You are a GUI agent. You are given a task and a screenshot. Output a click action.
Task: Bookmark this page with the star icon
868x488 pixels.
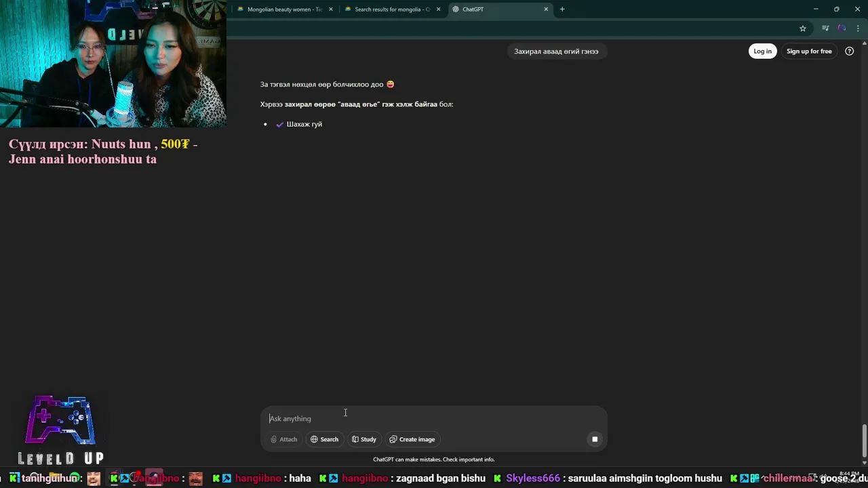pyautogui.click(x=803, y=28)
